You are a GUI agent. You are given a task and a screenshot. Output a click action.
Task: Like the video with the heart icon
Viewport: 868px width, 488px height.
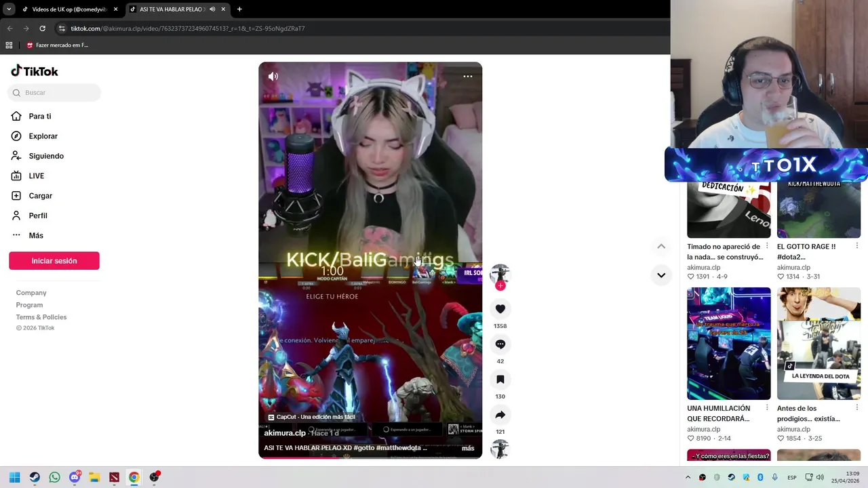(500, 309)
